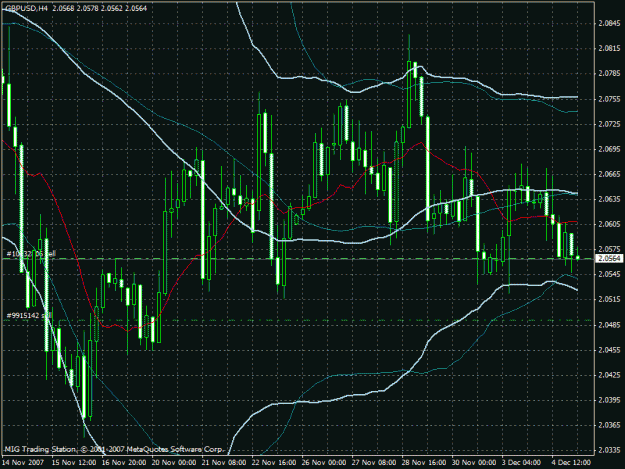Click the 2.0395 price axis label

tap(609, 400)
